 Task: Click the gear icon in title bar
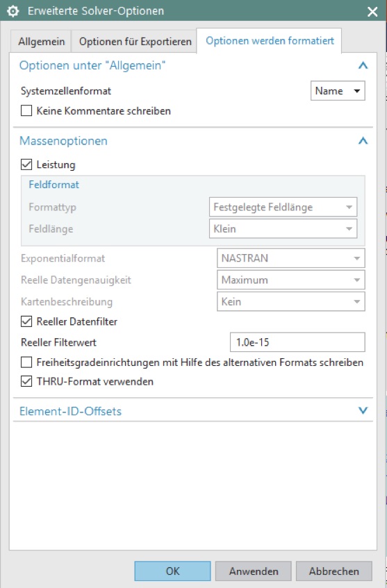pyautogui.click(x=13, y=11)
